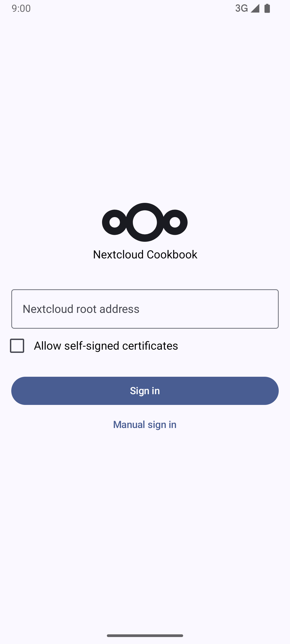The image size is (290, 644).
Task: Tap the large center ring of Nextcloud logo
Action: pyautogui.click(x=145, y=222)
